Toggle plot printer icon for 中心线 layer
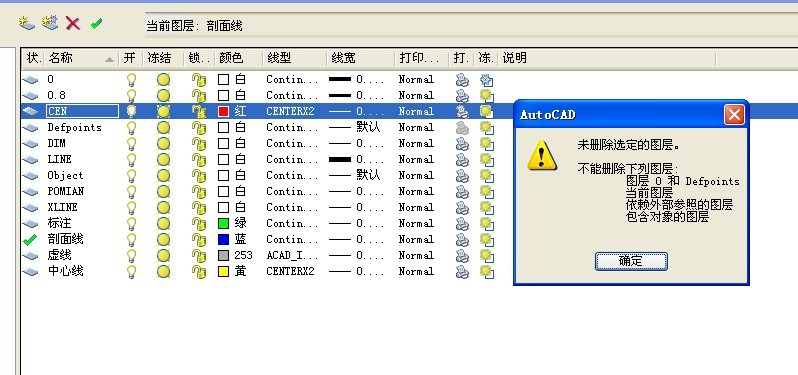Viewport: 798px width, 375px height. pos(462,272)
